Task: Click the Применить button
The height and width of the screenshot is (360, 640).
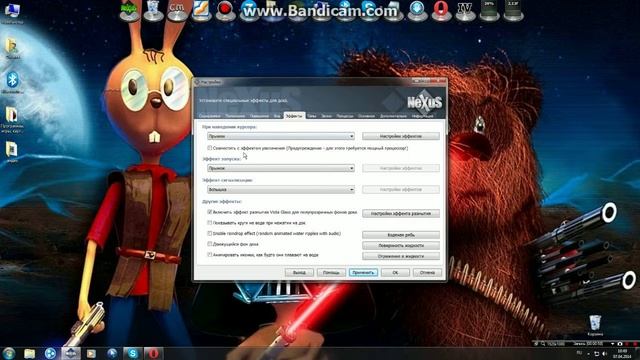Action: (363, 272)
